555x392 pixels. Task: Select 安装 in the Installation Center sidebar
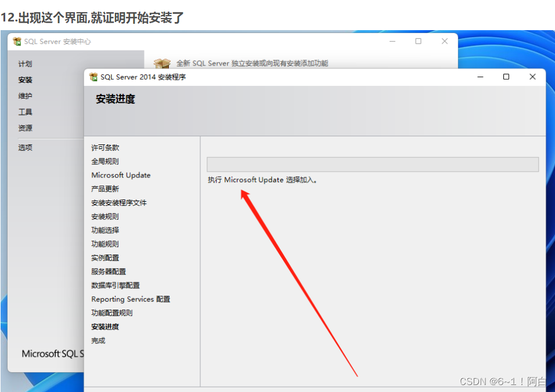click(25, 80)
